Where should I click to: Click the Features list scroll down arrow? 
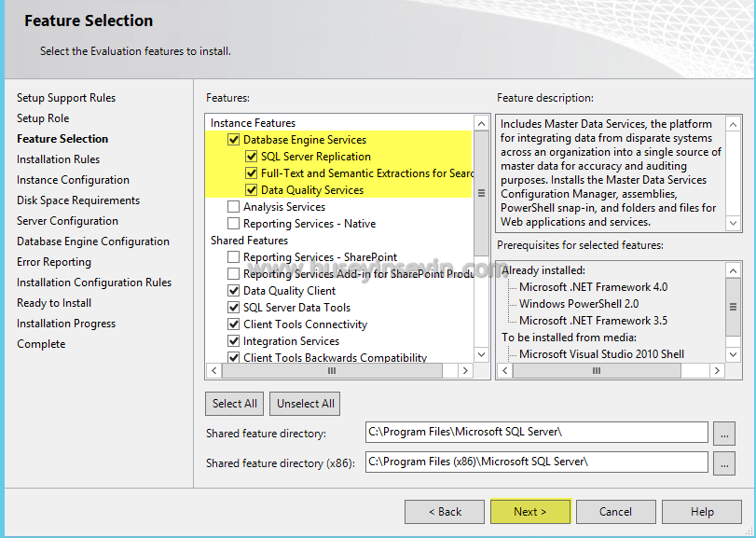pyautogui.click(x=481, y=355)
